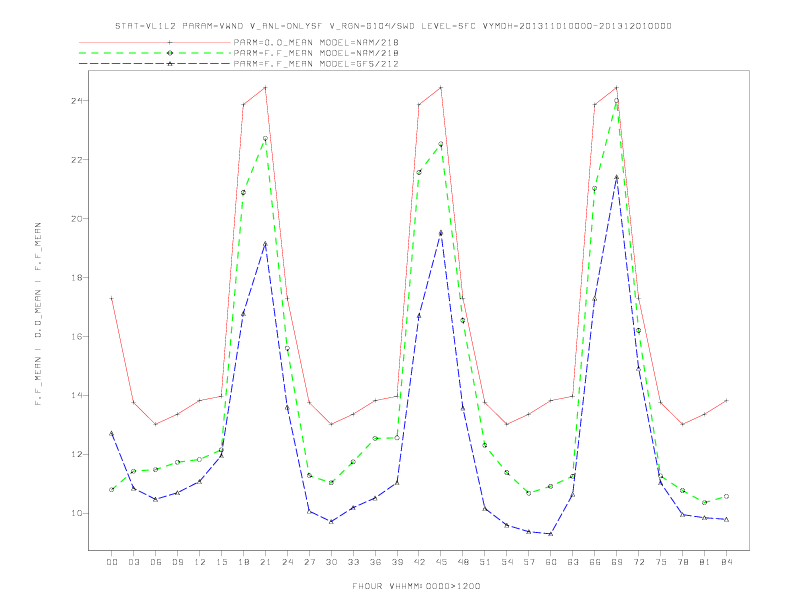Click y-axis tick label 20

[x=77, y=219]
